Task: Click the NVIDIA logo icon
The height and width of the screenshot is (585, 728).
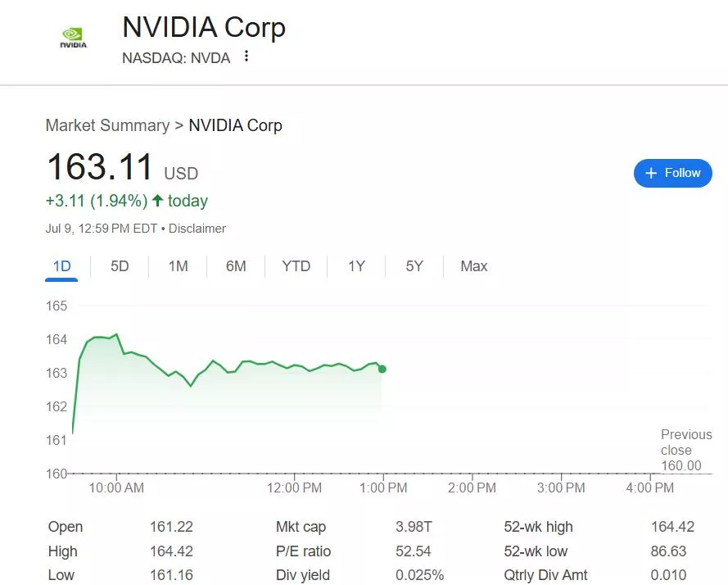Action: click(74, 38)
